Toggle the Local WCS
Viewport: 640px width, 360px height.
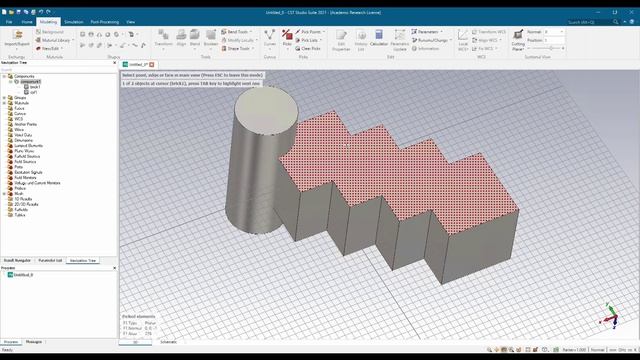[463, 40]
